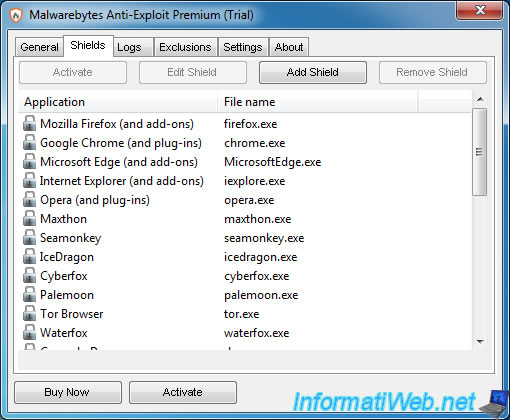The height and width of the screenshot is (420, 510).
Task: Select the Cyberfox application name
Action: (x=64, y=276)
